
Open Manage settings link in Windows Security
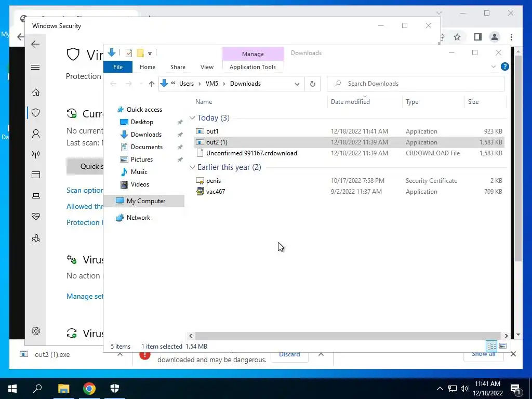pos(85,296)
